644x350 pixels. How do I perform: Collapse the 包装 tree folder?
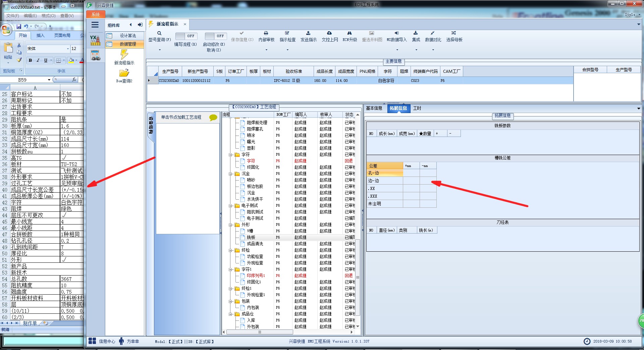[230, 301]
